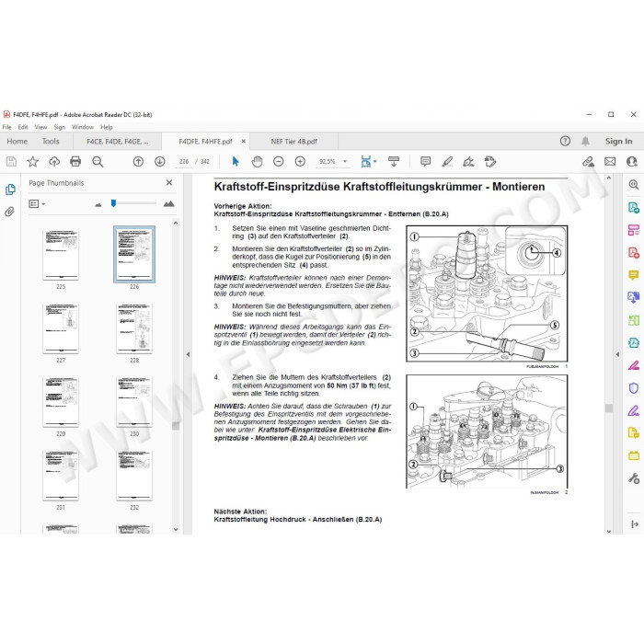644x644 pixels.
Task: Close the Page Thumbnails panel
Action: click(169, 183)
